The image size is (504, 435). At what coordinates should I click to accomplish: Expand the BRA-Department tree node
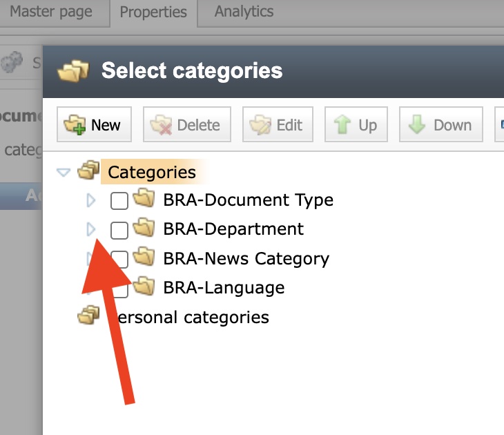[90, 230]
